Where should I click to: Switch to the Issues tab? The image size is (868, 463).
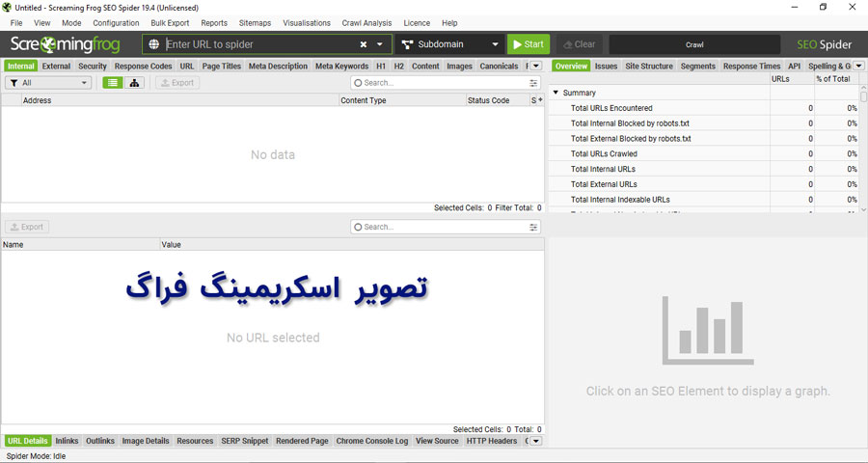[x=607, y=66]
